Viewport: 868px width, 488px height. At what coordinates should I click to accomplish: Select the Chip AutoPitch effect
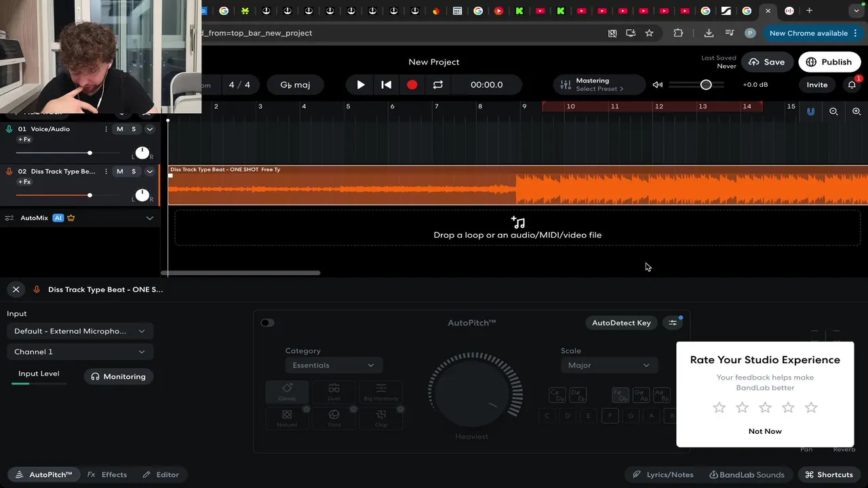click(x=381, y=418)
